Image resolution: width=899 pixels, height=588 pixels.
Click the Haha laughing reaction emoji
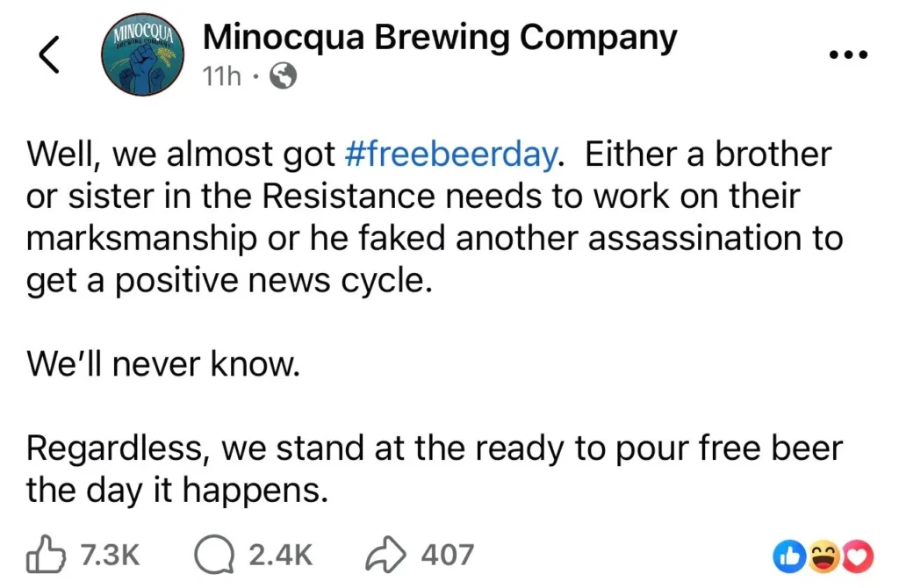tap(823, 555)
